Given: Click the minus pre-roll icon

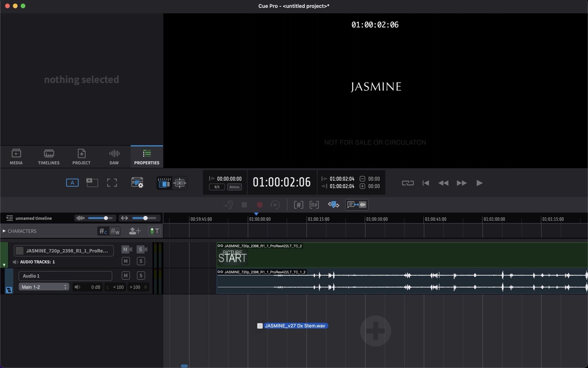Looking at the screenshot, I should coord(362,179).
